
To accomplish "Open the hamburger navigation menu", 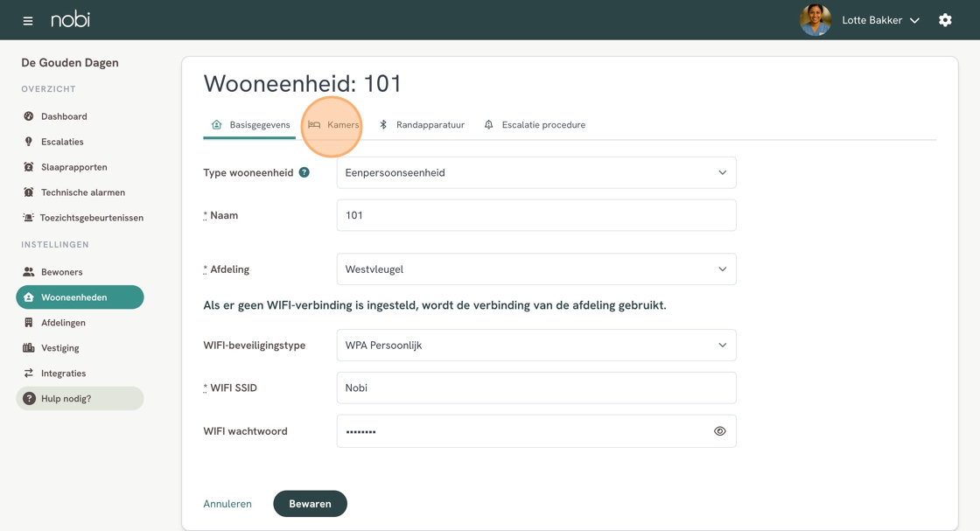I will pos(28,20).
